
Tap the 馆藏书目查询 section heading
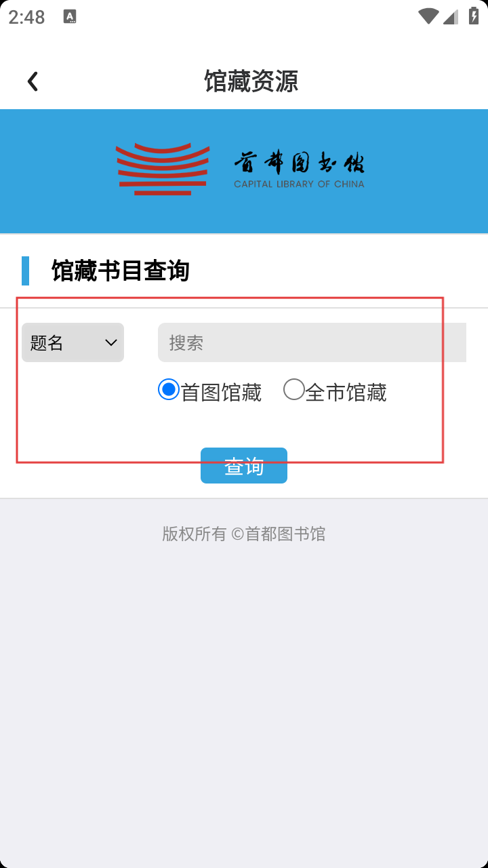tap(121, 271)
